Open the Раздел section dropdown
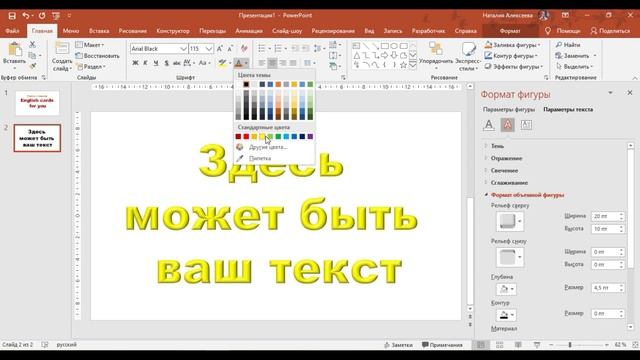 [x=91, y=66]
